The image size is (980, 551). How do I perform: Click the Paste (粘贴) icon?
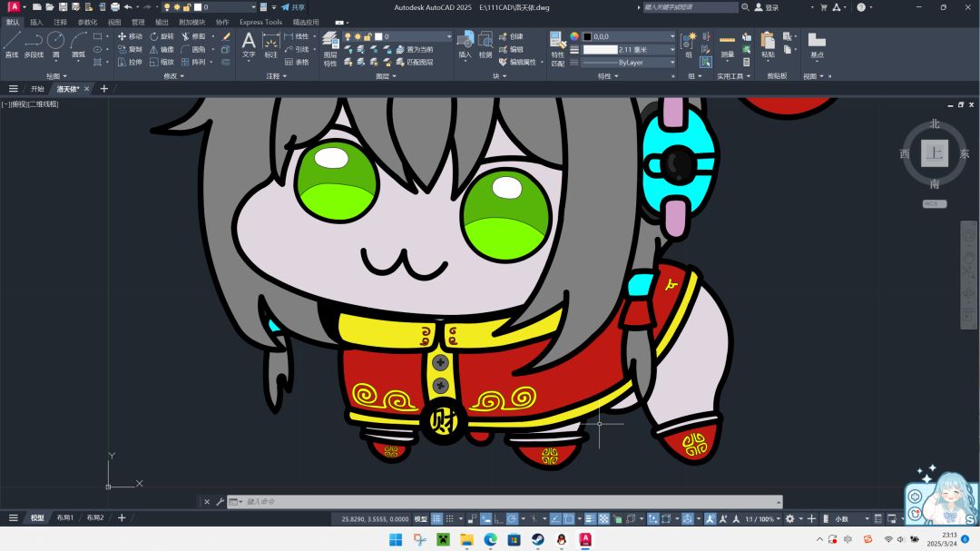pyautogui.click(x=769, y=45)
